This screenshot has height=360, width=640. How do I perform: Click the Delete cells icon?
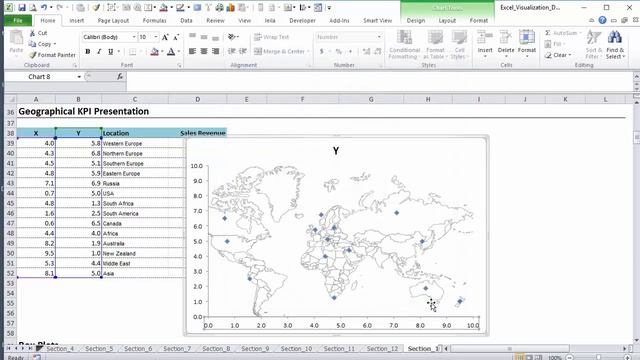(x=506, y=38)
